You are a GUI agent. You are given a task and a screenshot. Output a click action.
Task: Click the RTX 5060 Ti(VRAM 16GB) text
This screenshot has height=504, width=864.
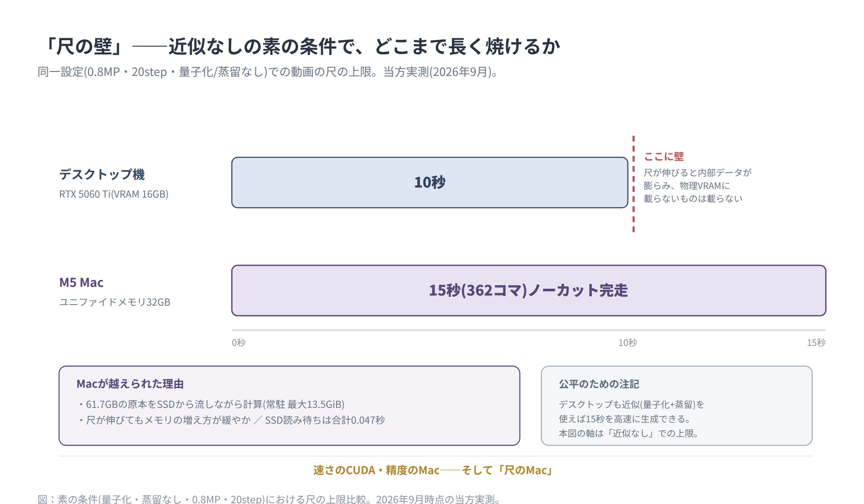[114, 194]
